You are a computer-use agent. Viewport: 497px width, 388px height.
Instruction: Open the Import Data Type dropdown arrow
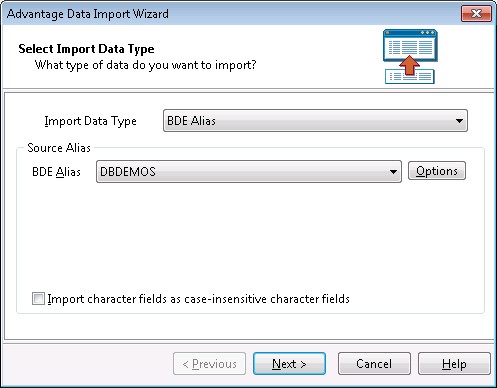pyautogui.click(x=459, y=121)
